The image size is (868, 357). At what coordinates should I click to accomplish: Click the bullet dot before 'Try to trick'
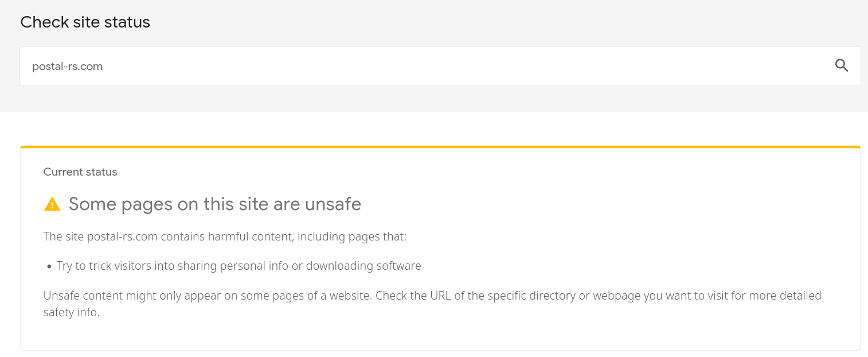point(50,267)
